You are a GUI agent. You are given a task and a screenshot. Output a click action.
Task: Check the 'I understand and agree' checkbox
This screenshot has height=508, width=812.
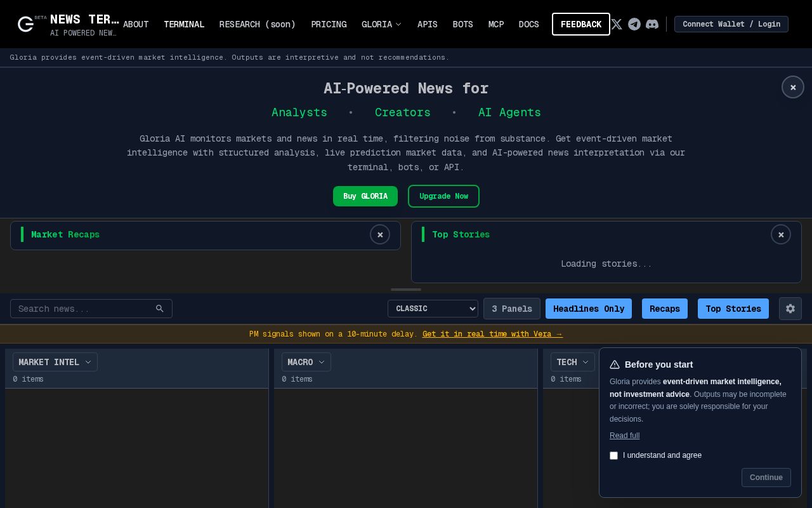click(613, 455)
